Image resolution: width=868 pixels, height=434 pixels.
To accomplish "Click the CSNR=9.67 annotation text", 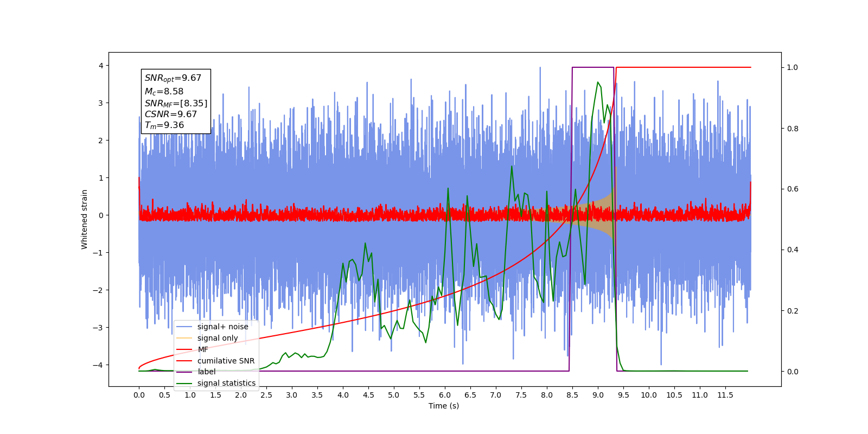I will click(170, 114).
